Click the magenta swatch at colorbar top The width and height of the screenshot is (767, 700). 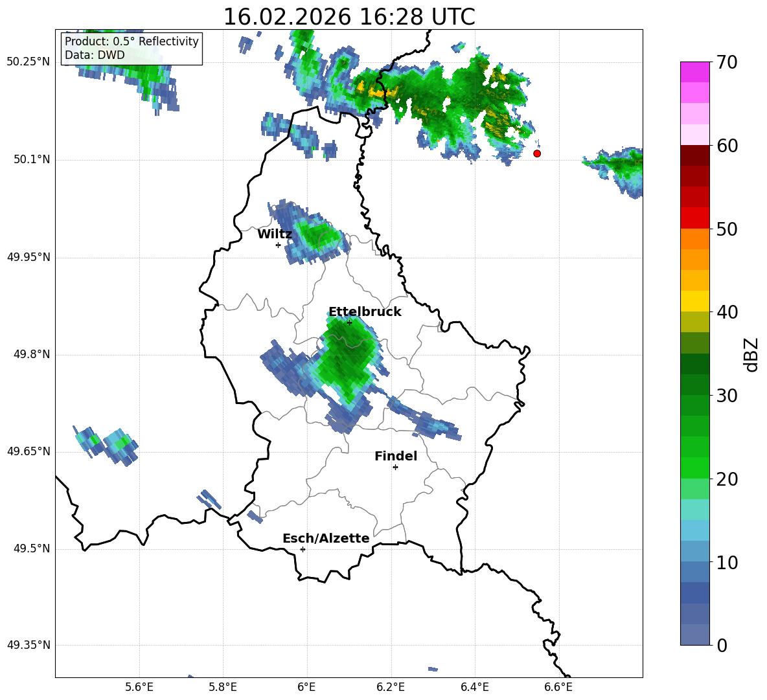point(694,72)
